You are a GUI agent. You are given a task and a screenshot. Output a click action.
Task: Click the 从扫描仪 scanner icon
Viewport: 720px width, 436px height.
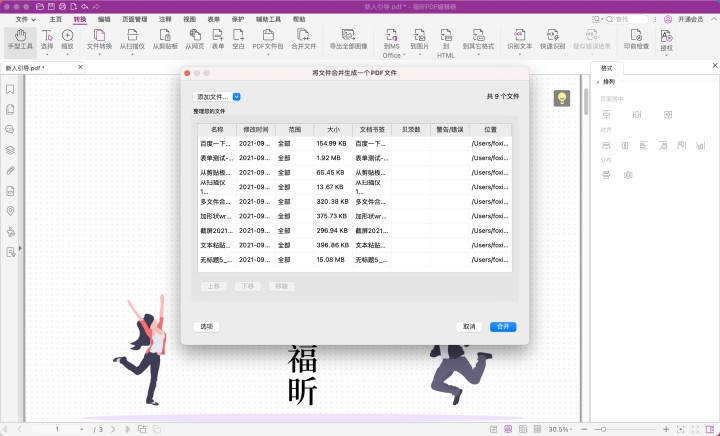tap(130, 39)
